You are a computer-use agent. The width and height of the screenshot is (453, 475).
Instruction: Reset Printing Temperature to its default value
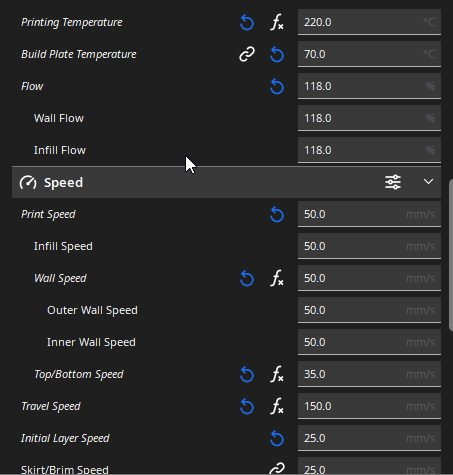pyautogui.click(x=247, y=23)
